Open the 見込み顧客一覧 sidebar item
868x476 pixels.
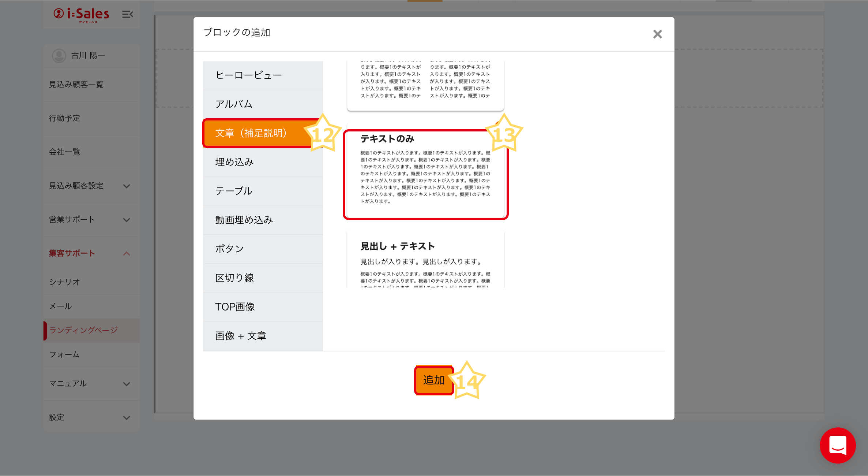click(76, 85)
